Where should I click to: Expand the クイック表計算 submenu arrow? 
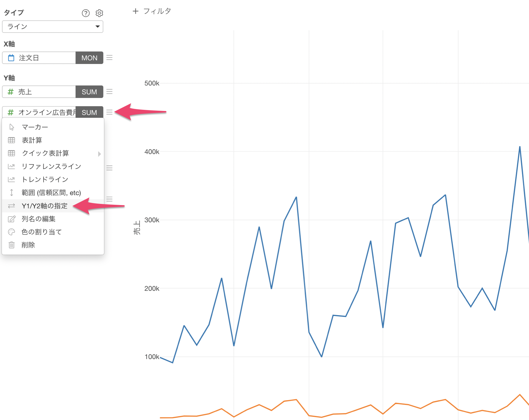click(x=99, y=154)
